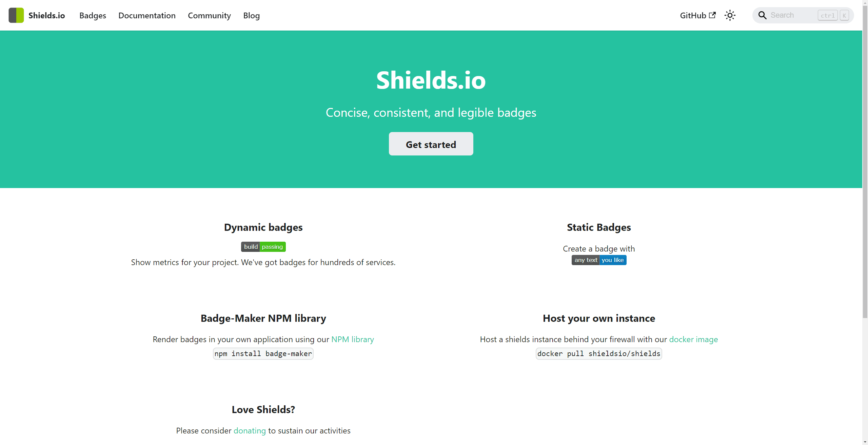Toggle site theme with sun button

731,15
